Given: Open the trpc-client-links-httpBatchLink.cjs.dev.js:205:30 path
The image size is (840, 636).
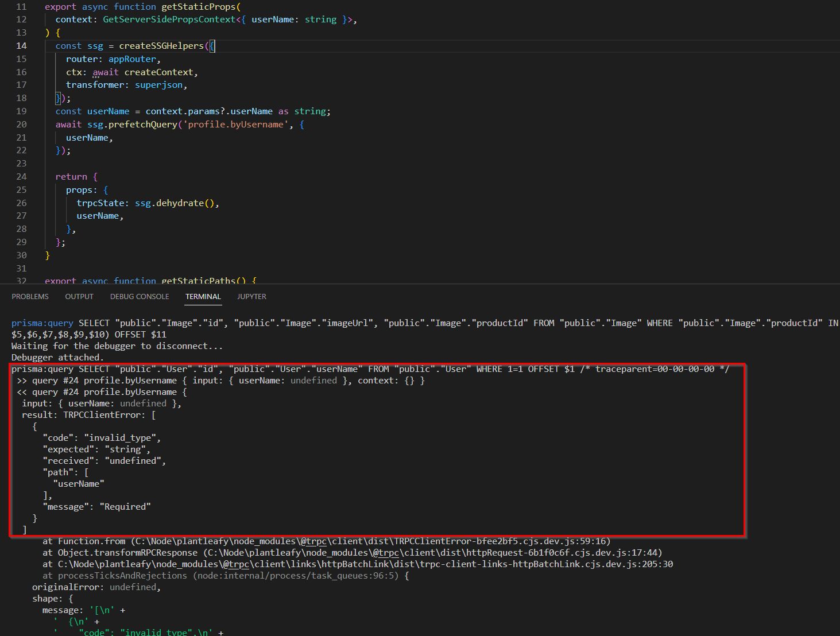Looking at the screenshot, I should pos(365,564).
